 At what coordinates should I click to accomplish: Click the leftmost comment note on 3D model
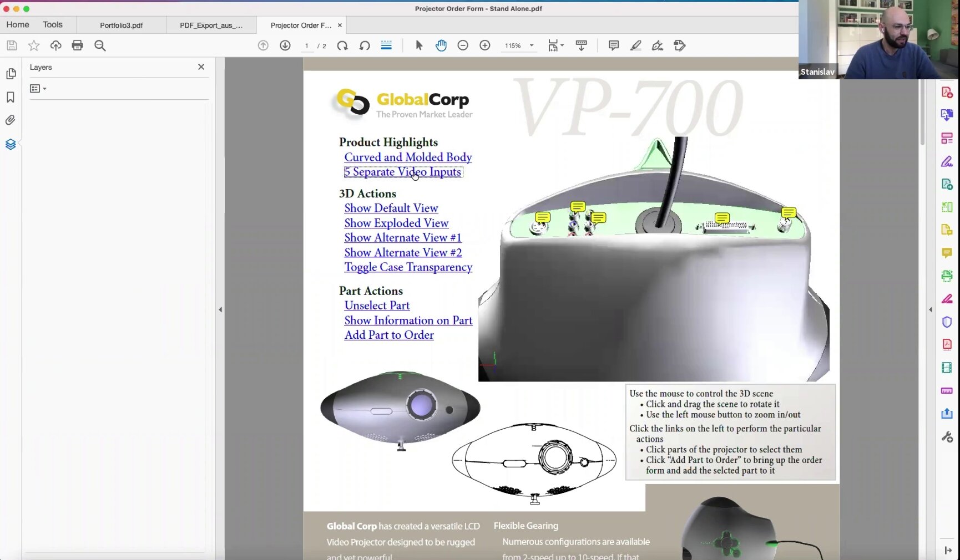[543, 217]
